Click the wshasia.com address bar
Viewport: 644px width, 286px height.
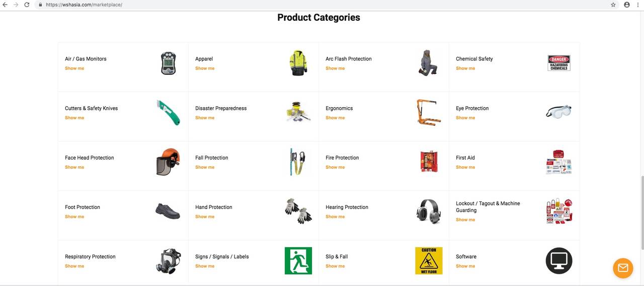(322, 5)
